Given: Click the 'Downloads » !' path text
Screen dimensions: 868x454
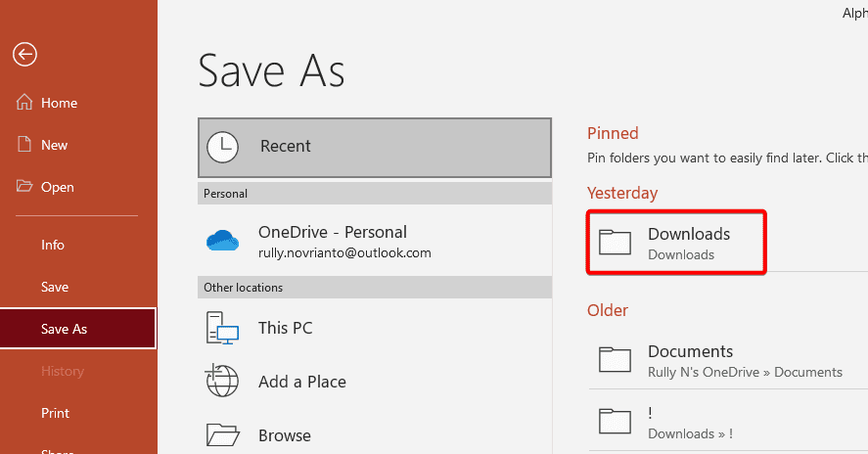Looking at the screenshot, I should point(690,433).
